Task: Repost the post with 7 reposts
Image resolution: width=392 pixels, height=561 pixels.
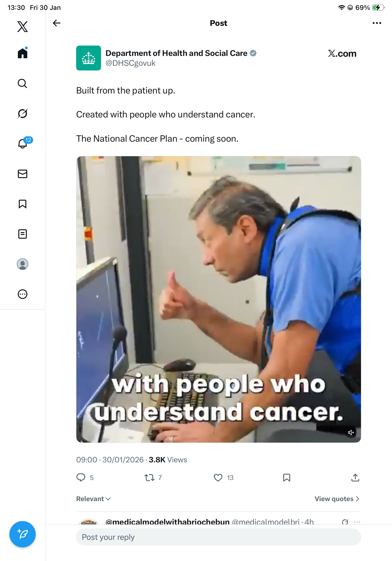Action: click(x=153, y=477)
